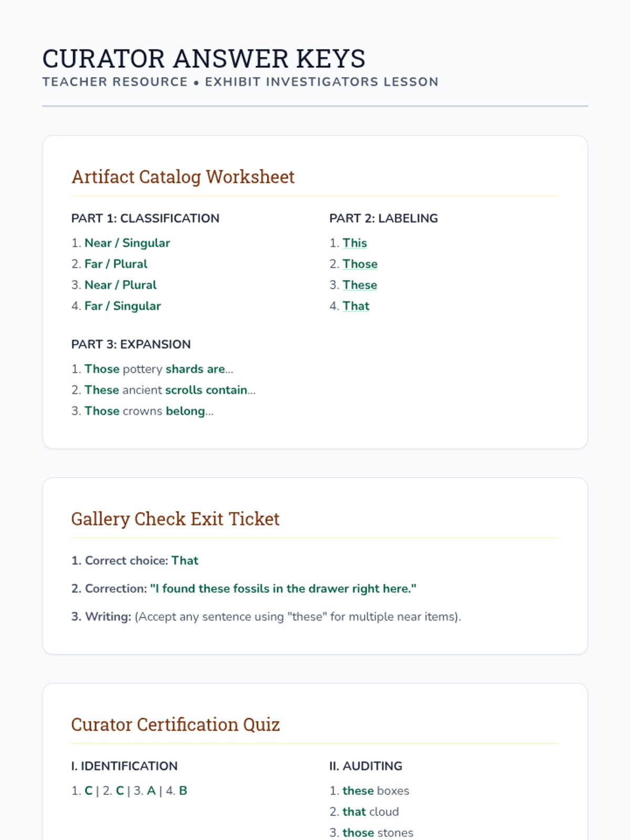Click the 'Near / Plural' answer
This screenshot has height=840, width=630.
tap(120, 285)
